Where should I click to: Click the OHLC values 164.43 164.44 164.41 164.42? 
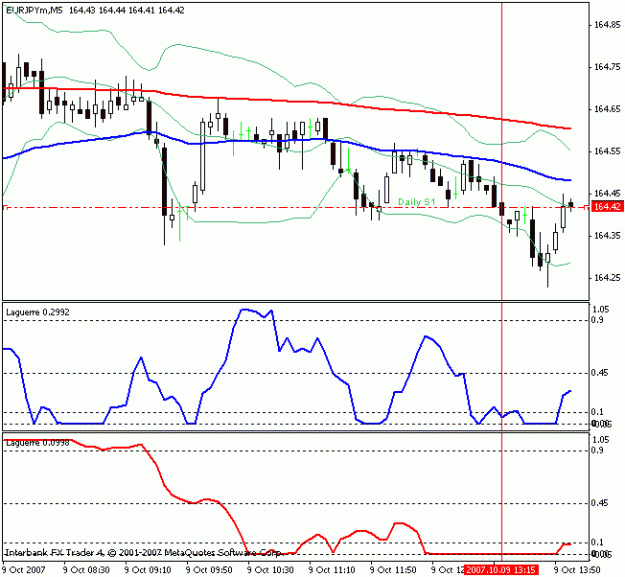127,11
